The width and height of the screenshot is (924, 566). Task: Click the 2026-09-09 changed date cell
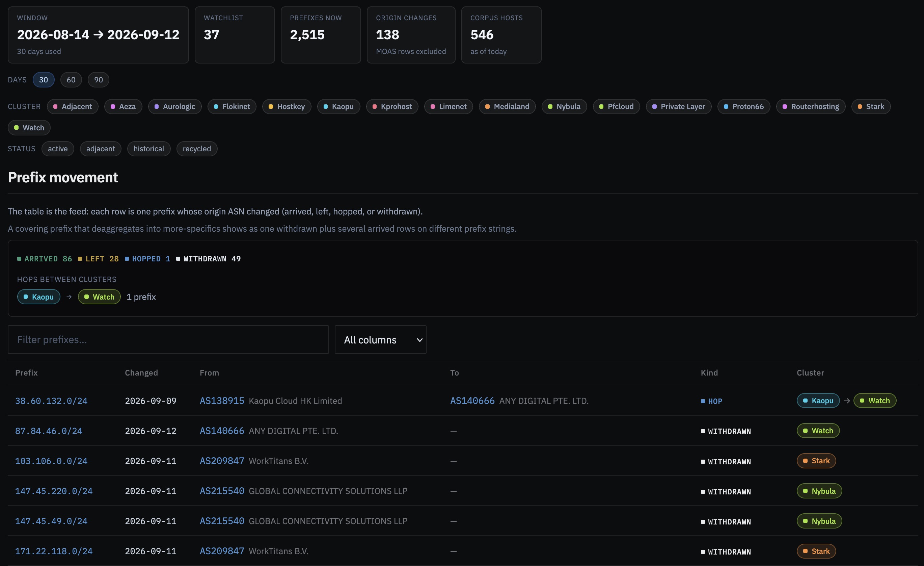click(151, 401)
